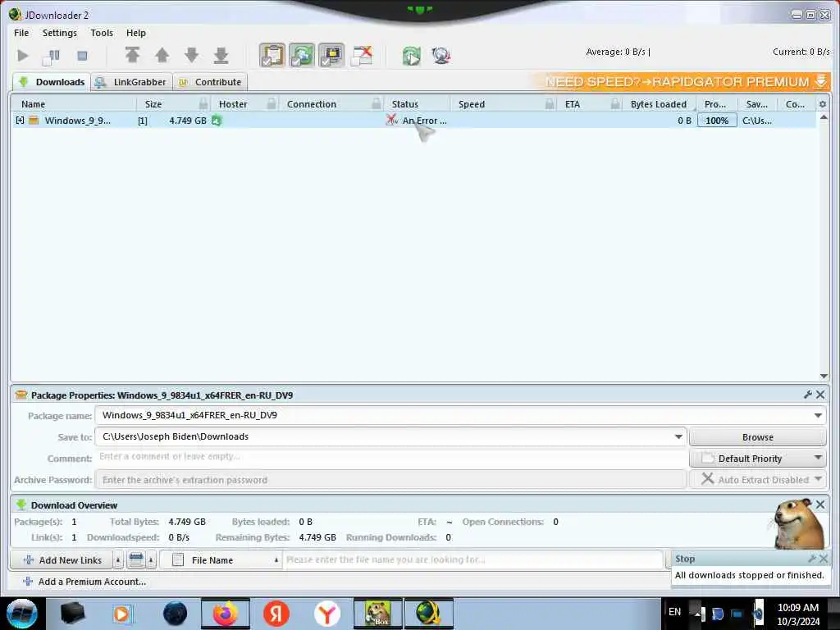
Task: Open the File menu
Action: tap(21, 33)
